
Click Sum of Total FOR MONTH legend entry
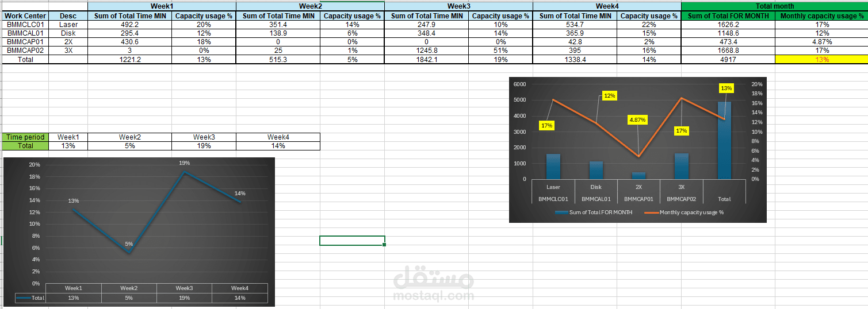pos(594,213)
